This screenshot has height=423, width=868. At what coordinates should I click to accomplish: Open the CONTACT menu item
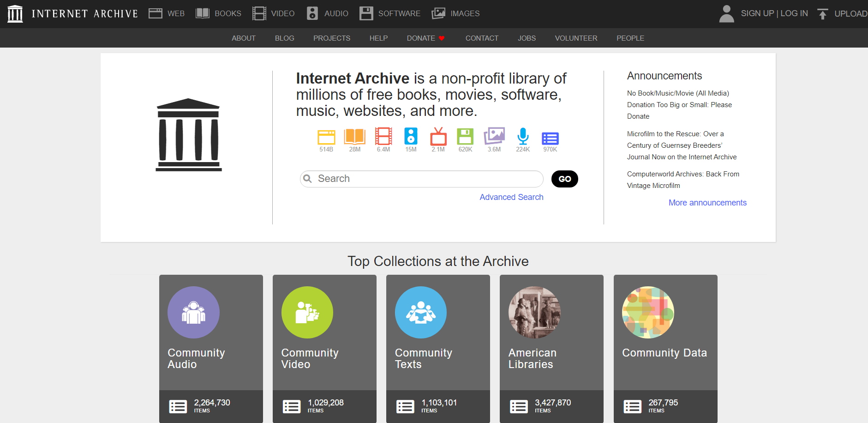[x=482, y=38]
